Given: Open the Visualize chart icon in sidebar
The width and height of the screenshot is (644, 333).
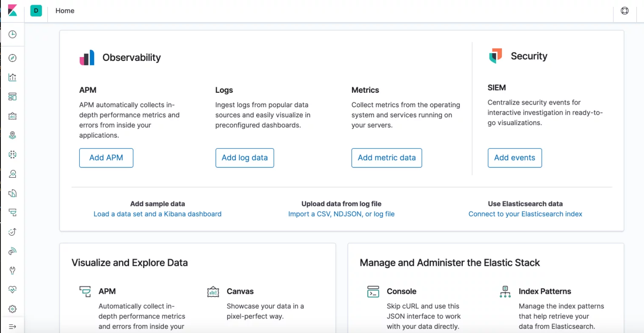Looking at the screenshot, I should pyautogui.click(x=12, y=77).
